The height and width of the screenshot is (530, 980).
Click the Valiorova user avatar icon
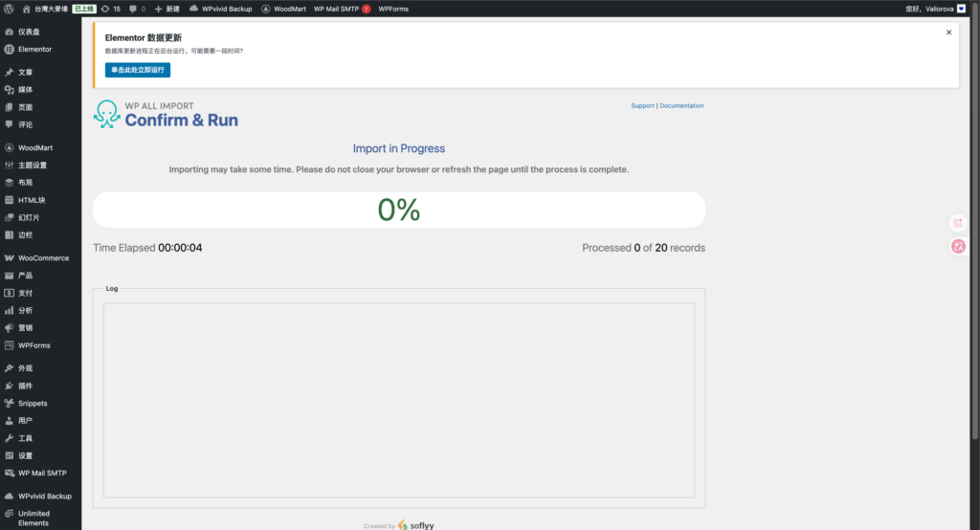coord(961,9)
